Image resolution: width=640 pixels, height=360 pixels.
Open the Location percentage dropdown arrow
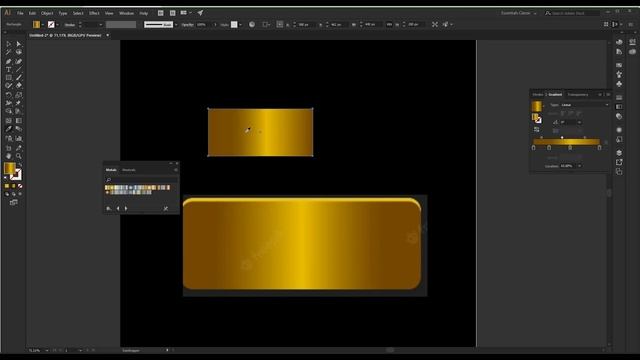(580, 166)
